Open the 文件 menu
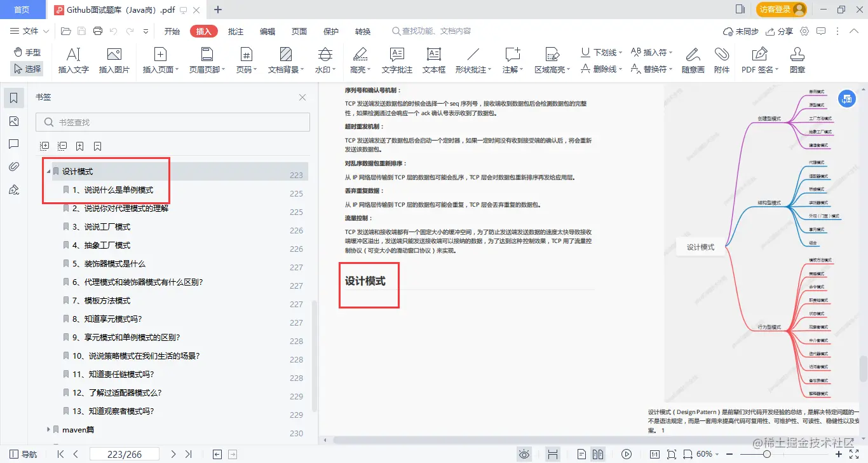The image size is (868, 463). (29, 31)
